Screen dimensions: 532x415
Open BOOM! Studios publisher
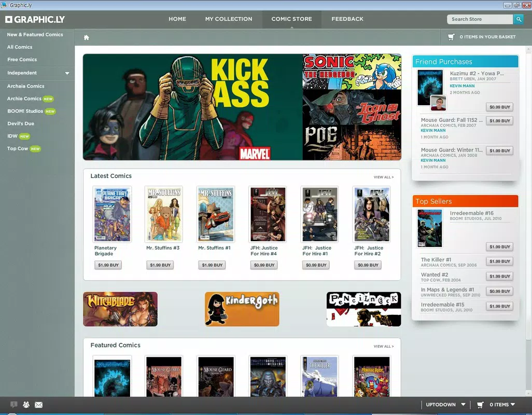pyautogui.click(x=25, y=112)
